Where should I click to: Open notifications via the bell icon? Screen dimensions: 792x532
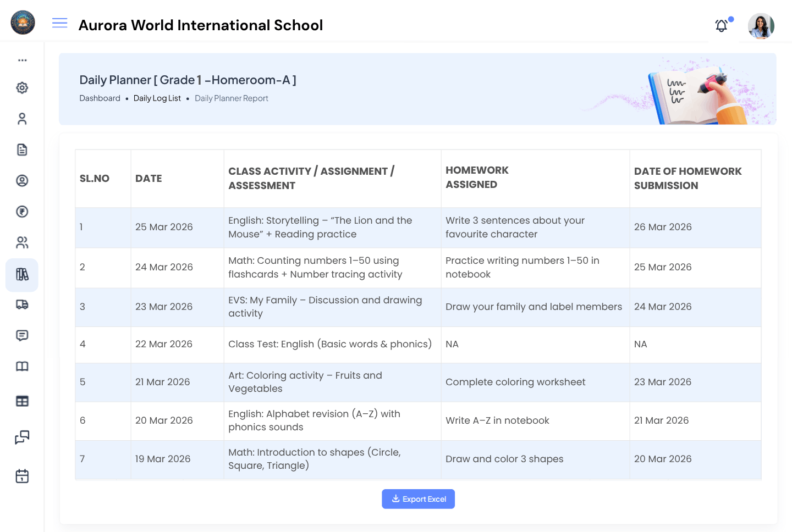[721, 25]
